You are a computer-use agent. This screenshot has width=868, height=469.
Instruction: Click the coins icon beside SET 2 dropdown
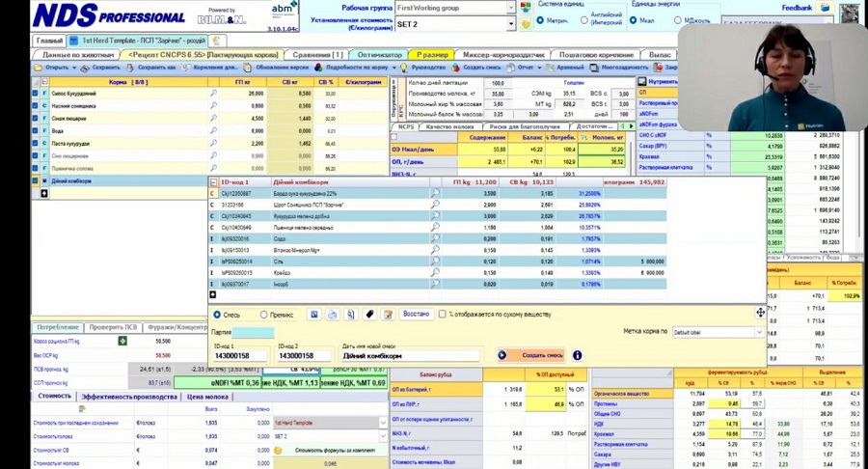click(x=526, y=24)
